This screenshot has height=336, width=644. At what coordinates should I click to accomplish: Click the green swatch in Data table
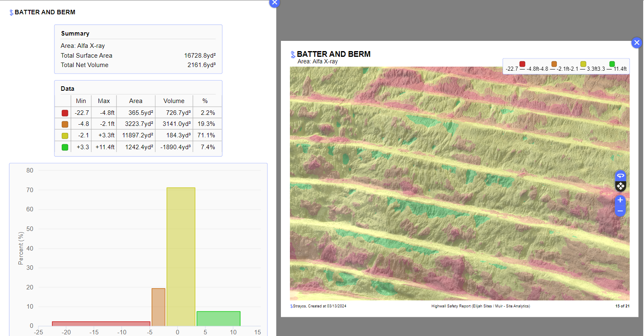(x=65, y=147)
